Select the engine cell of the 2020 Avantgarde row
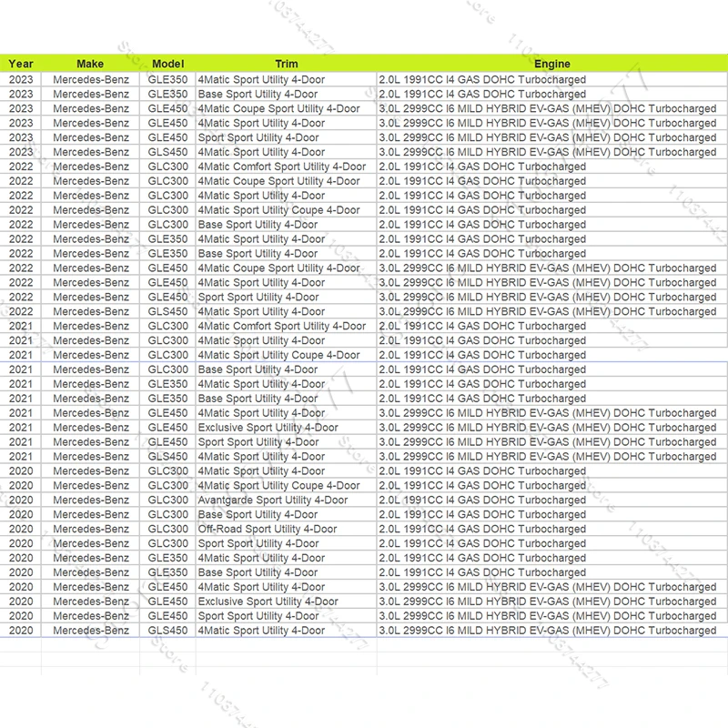This screenshot has height=728, width=728. (552, 500)
